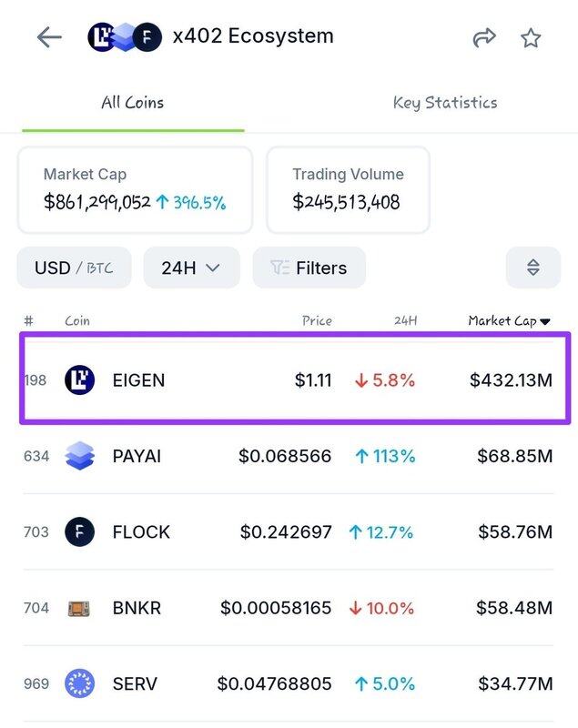Tap the EIGEN coin logo
This screenshot has width=578, height=728.
(80, 379)
